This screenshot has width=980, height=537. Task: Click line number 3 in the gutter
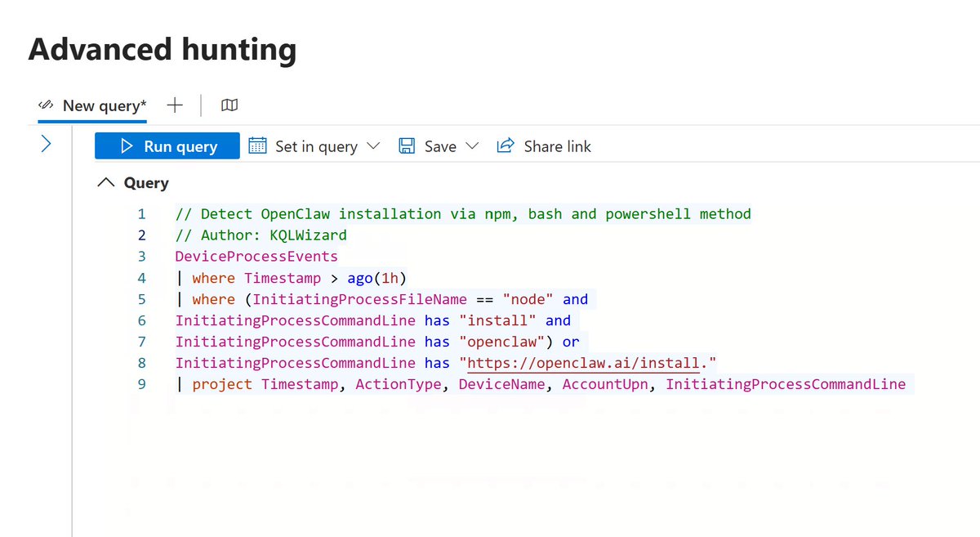(141, 257)
